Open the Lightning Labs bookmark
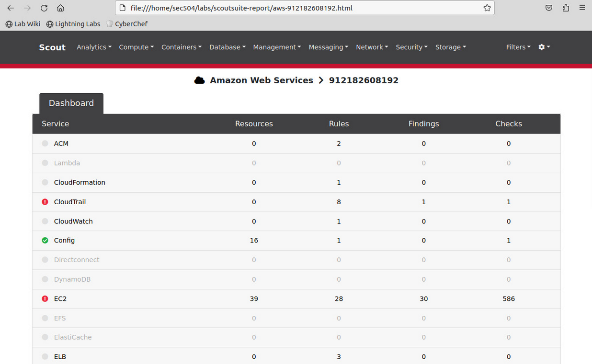This screenshot has width=592, height=364. click(x=73, y=23)
